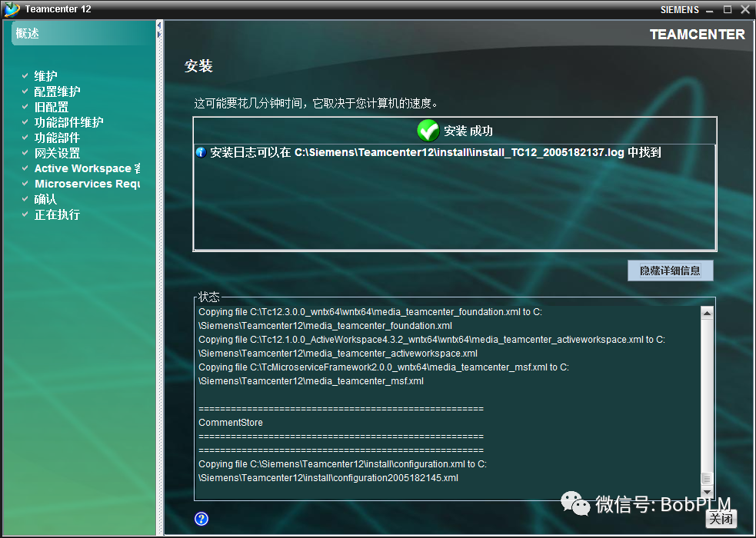Screen dimensions: 756x538
Task: Select the 正在执行 step in the sidebar
Action: [58, 214]
